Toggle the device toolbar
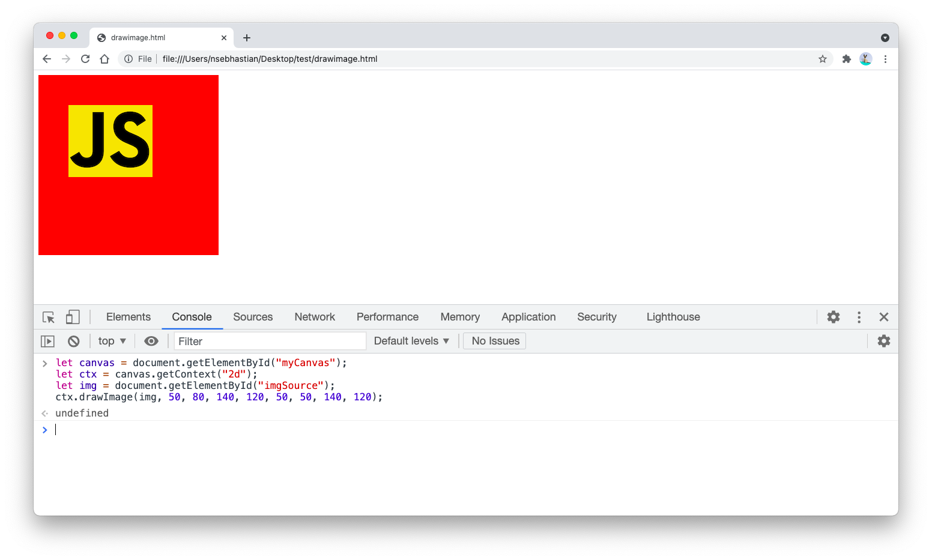The width and height of the screenshot is (932, 560). click(72, 317)
